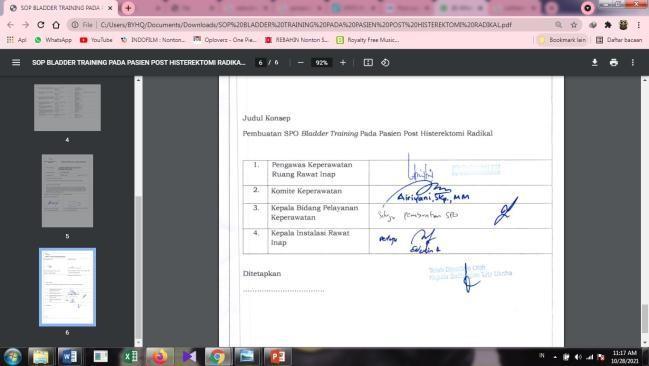Open the WhatsApp bookmark
The image size is (649, 366).
53,40
